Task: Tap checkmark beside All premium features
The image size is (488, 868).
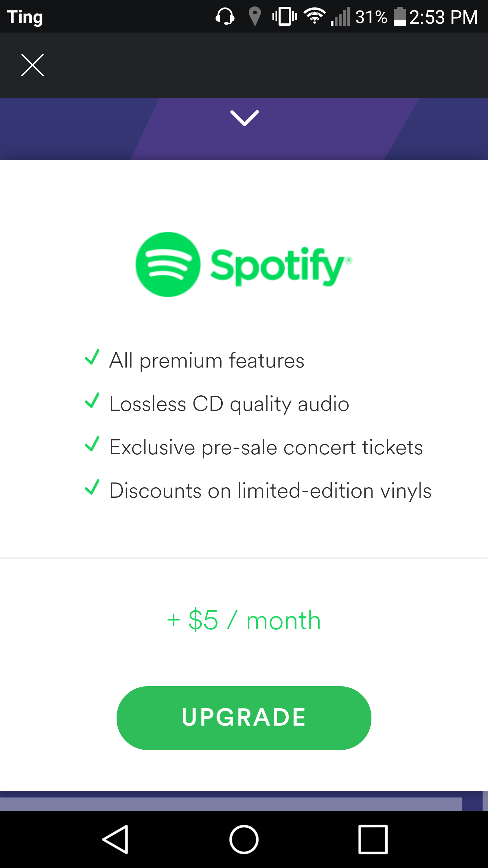Action: pos(92,357)
